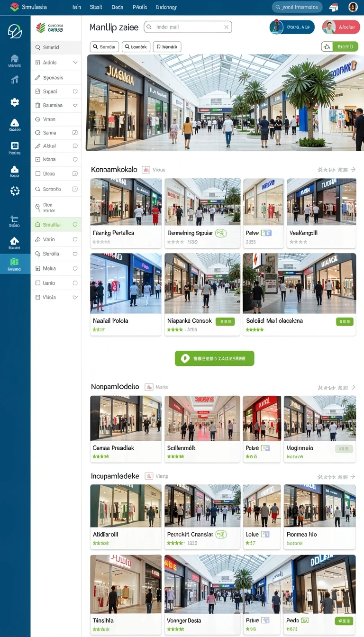Click star rating under Camaa Preadlak
The image size is (364, 637).
[x=101, y=456]
